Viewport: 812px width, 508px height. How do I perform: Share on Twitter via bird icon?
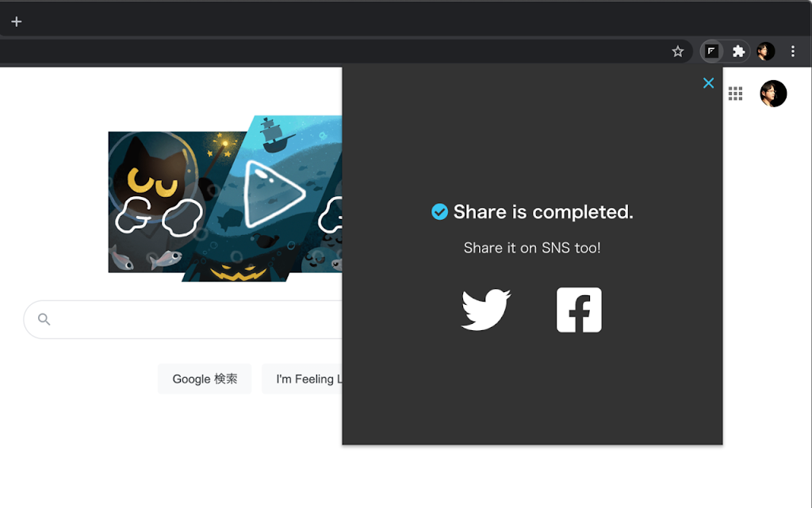[x=486, y=310]
